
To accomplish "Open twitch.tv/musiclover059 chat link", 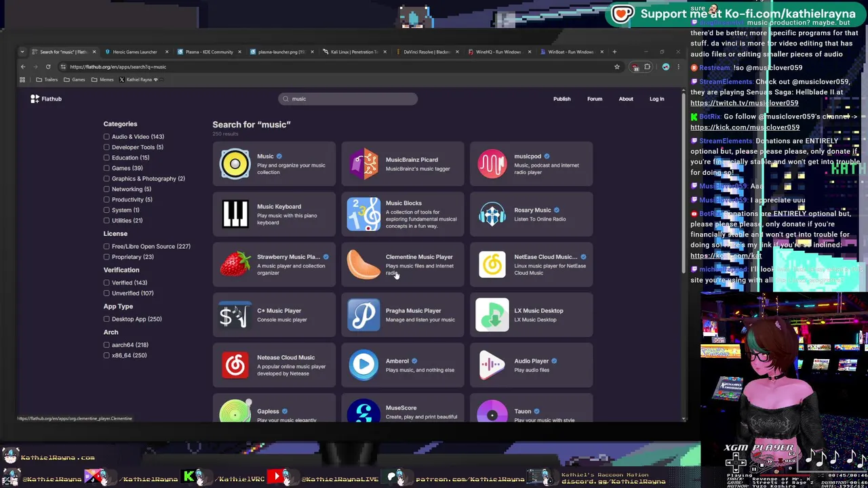I will pos(744,103).
